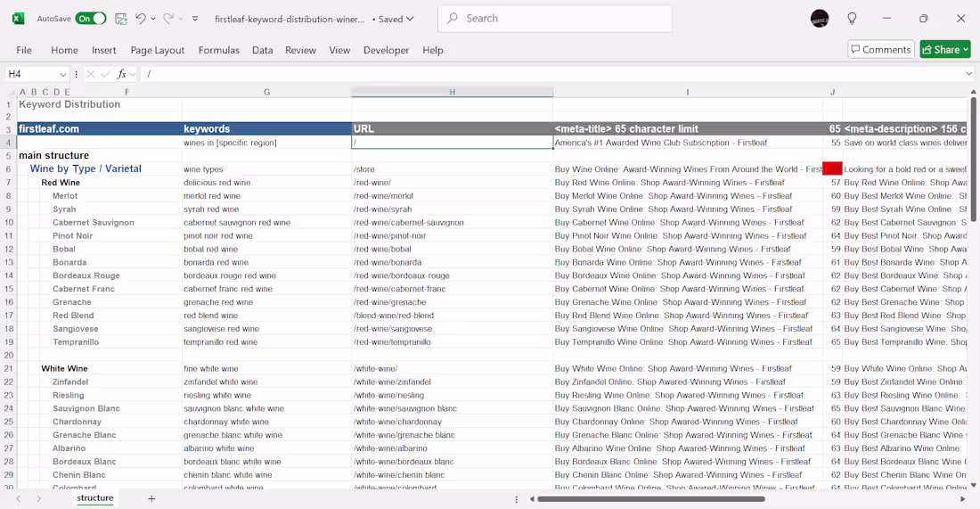
Task: Add a new sheet with plus icon
Action: tap(151, 498)
